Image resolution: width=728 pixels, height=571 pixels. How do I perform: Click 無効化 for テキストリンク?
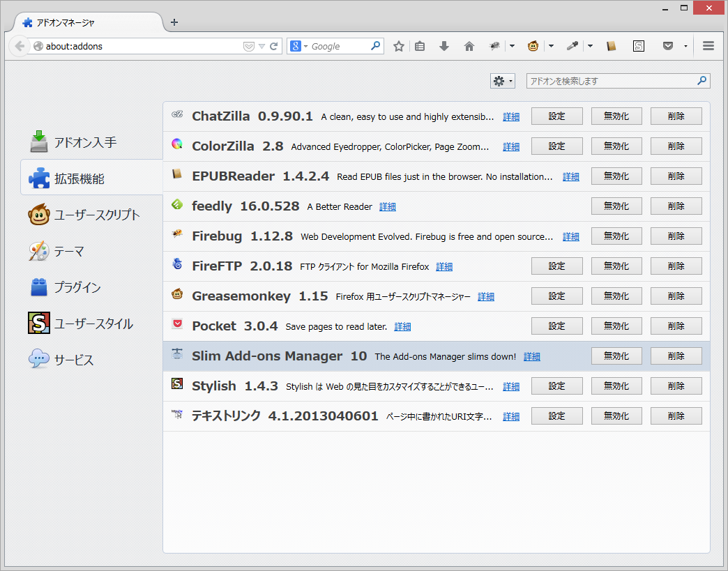pos(616,416)
